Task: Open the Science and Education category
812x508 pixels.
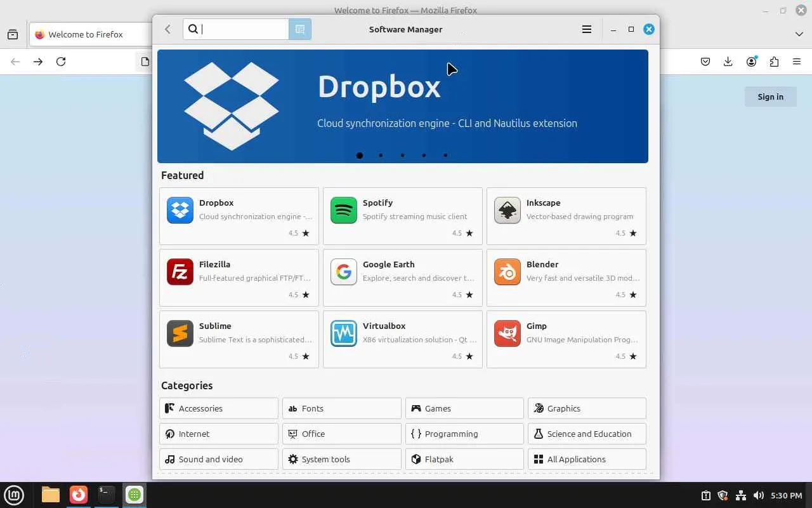Action: click(x=587, y=434)
